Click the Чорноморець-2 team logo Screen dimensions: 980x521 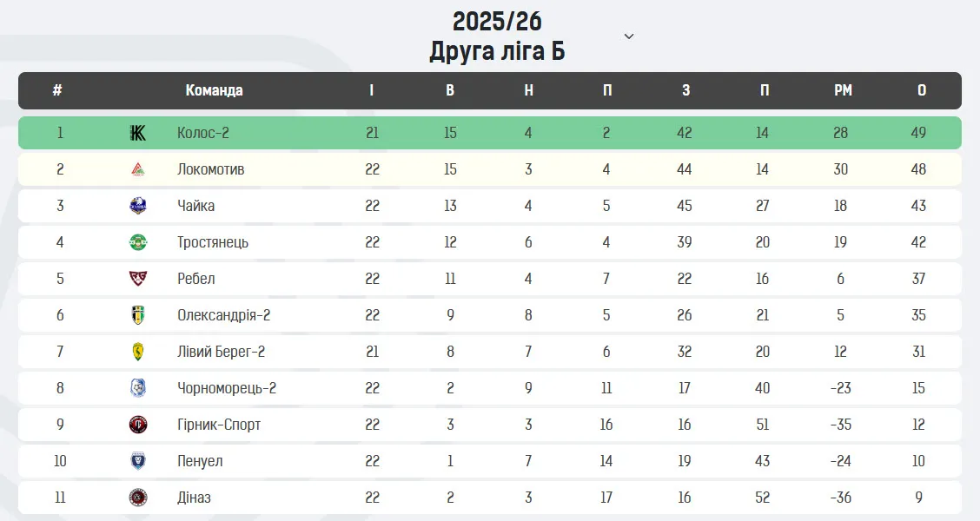click(137, 388)
